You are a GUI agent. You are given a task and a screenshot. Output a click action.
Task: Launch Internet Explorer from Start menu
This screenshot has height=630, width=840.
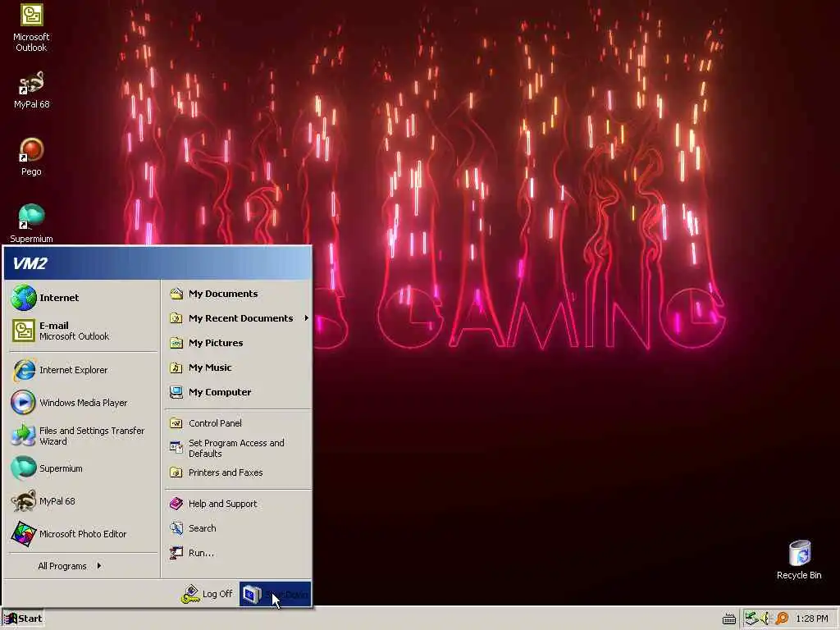click(x=83, y=370)
